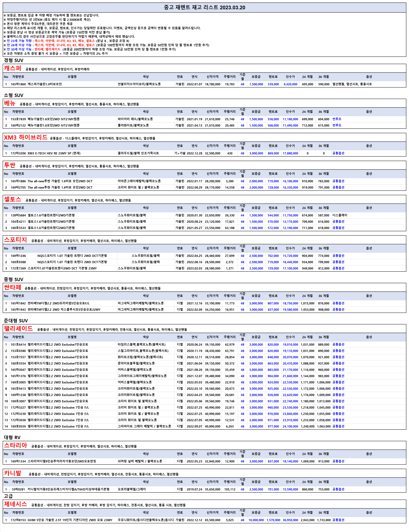Click plate number 172하8153
This screenshot has width=409, height=532.
pyautogui.click(x=18, y=520)
